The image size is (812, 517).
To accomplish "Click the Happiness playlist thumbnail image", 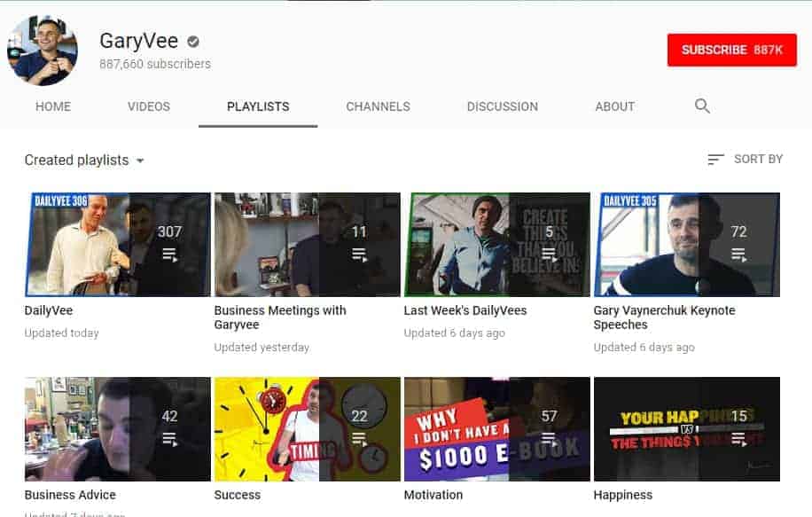I will point(687,429).
